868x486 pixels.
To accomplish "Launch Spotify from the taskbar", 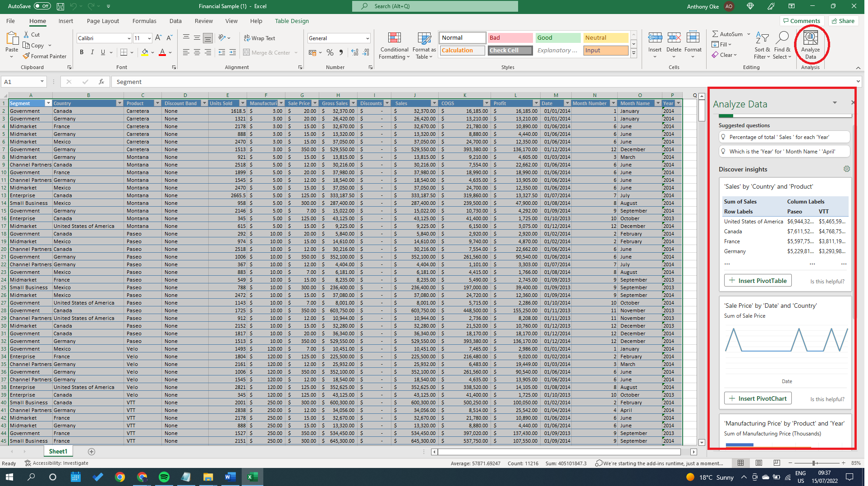I will 164,477.
